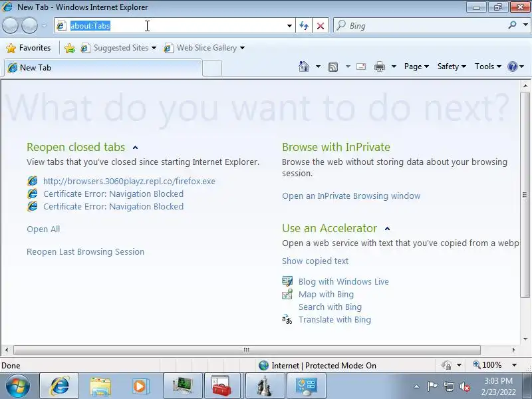Open the Tools menu
Screen dimensions: 532x399
pos(487,66)
